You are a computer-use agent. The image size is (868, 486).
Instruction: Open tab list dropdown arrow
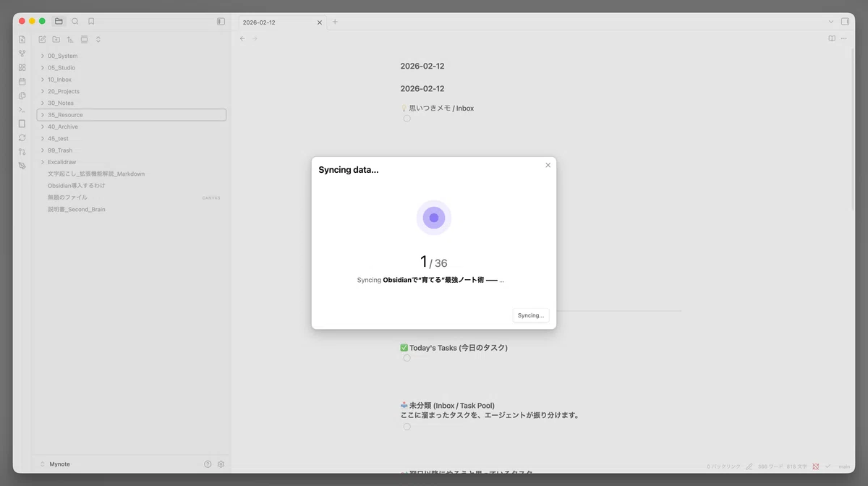click(x=830, y=22)
